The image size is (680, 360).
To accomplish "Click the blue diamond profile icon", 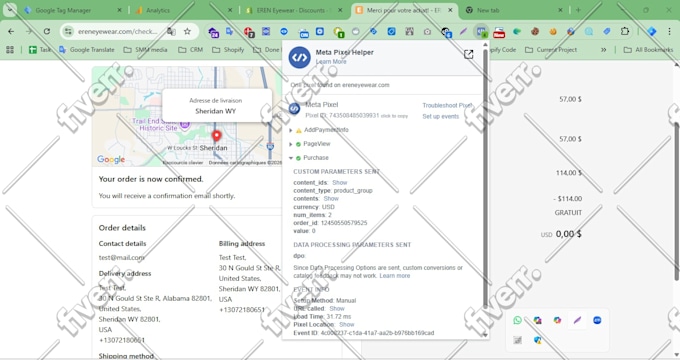I will [651, 31].
